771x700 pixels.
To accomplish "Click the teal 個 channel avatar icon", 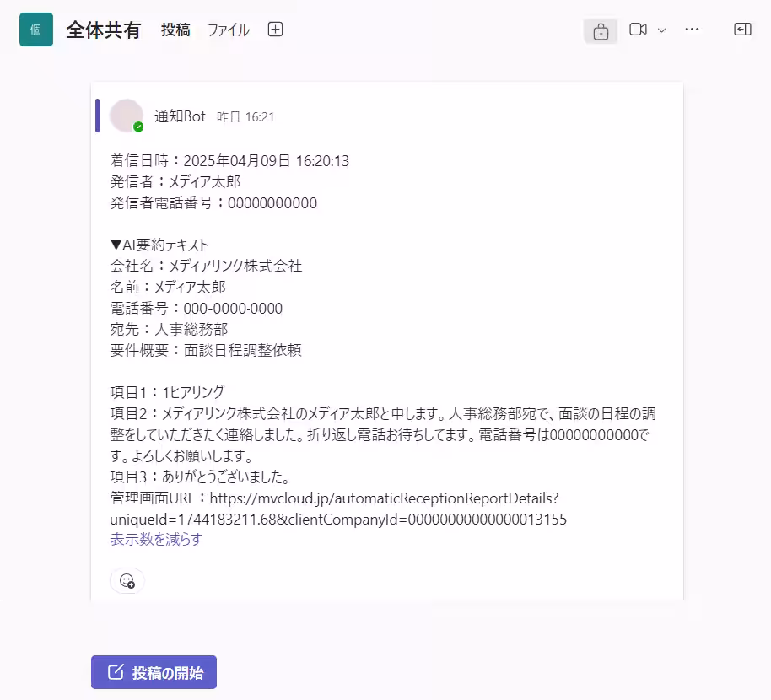I will click(35, 29).
